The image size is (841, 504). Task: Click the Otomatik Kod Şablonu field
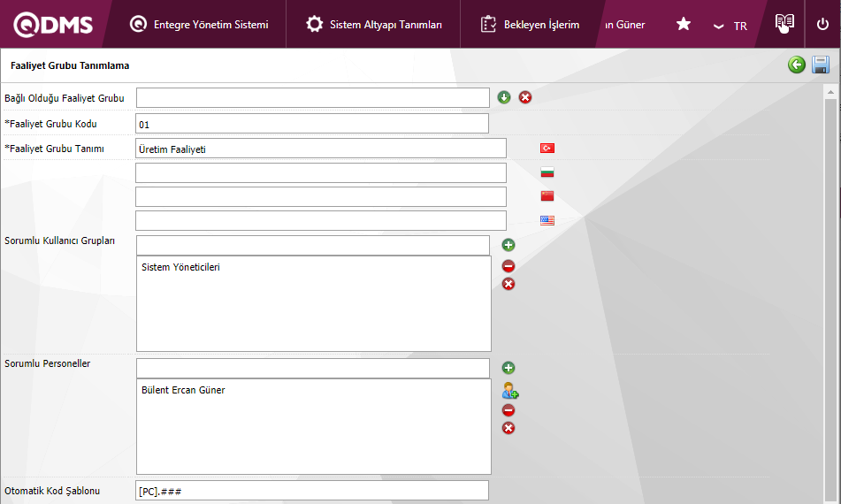tap(312, 491)
